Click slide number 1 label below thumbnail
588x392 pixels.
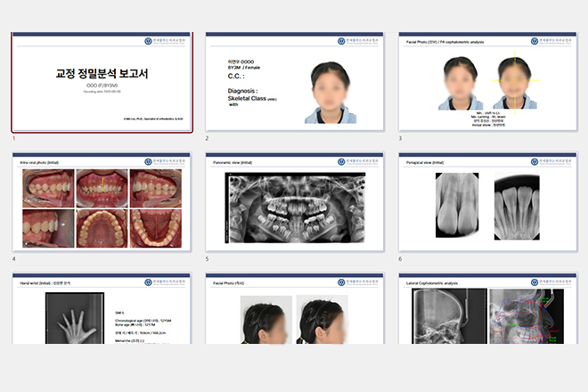13,139
